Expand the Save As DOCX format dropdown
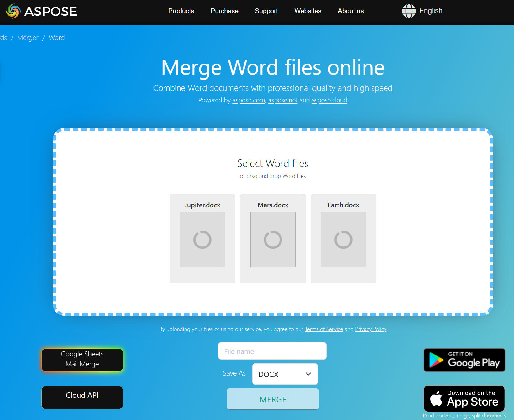This screenshot has height=420, width=514. click(x=285, y=374)
